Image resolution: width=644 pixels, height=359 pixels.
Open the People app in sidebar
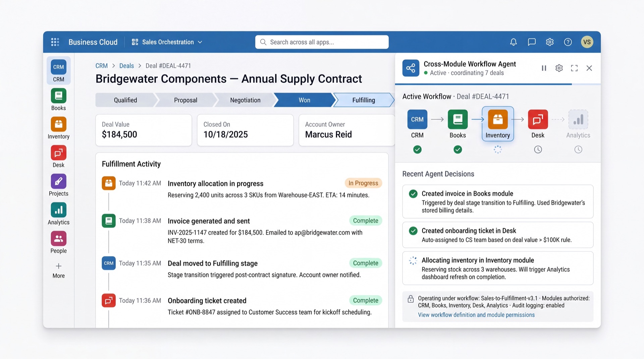point(58,242)
